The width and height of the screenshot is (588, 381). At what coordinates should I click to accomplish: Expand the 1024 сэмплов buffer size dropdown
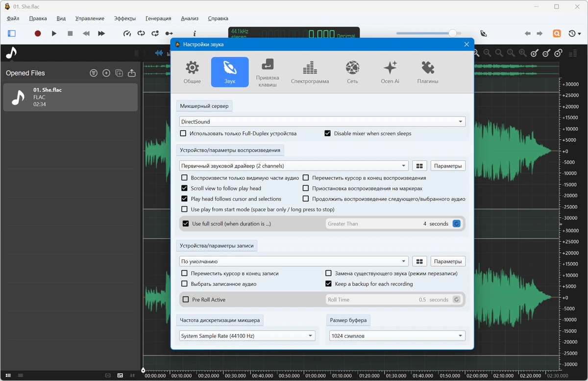point(397,336)
